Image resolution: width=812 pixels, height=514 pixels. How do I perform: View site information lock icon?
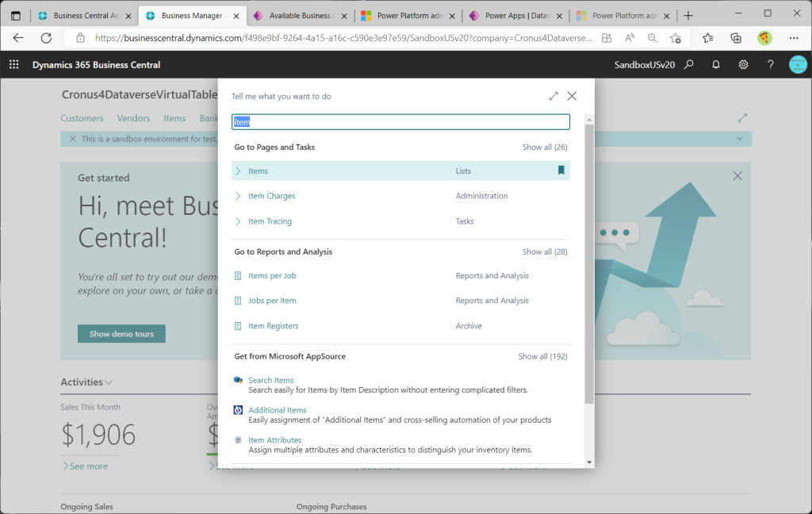point(80,38)
